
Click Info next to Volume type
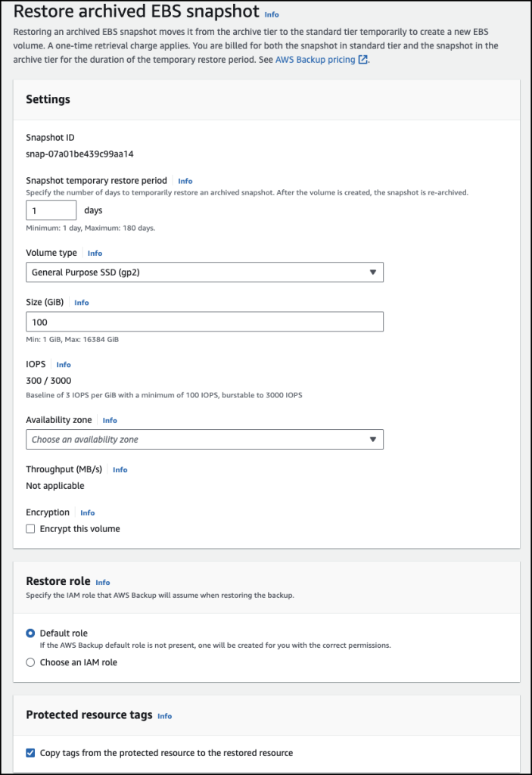94,253
